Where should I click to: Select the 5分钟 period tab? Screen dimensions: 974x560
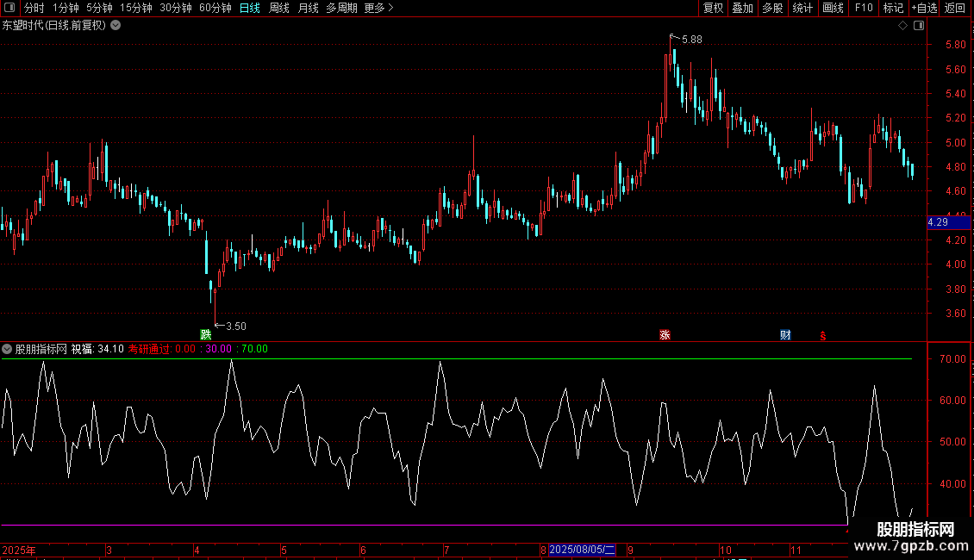point(99,8)
